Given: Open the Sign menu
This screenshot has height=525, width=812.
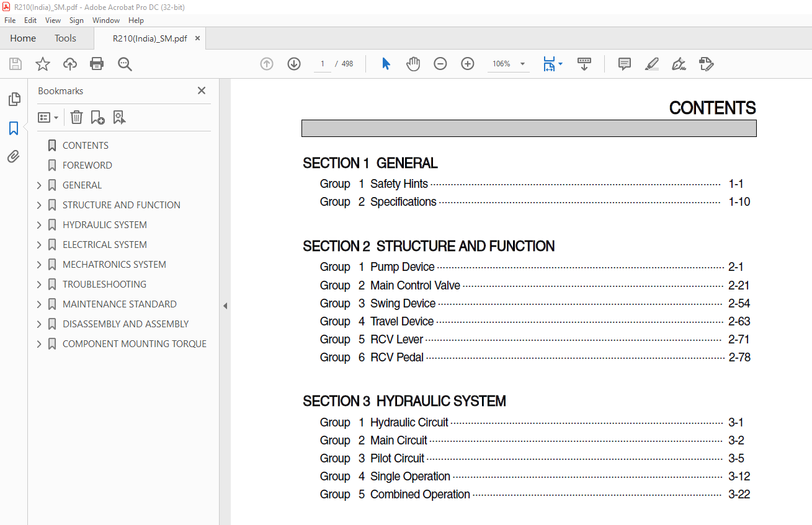Looking at the screenshot, I should click(76, 20).
